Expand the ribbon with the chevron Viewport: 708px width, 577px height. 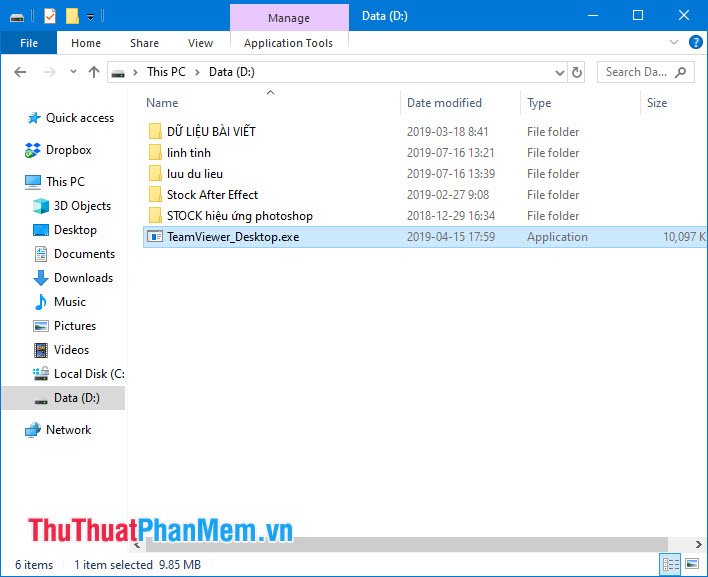coord(674,42)
